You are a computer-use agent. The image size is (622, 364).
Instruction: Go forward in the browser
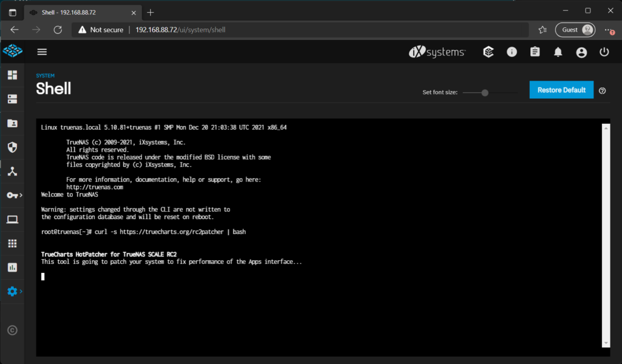click(36, 30)
